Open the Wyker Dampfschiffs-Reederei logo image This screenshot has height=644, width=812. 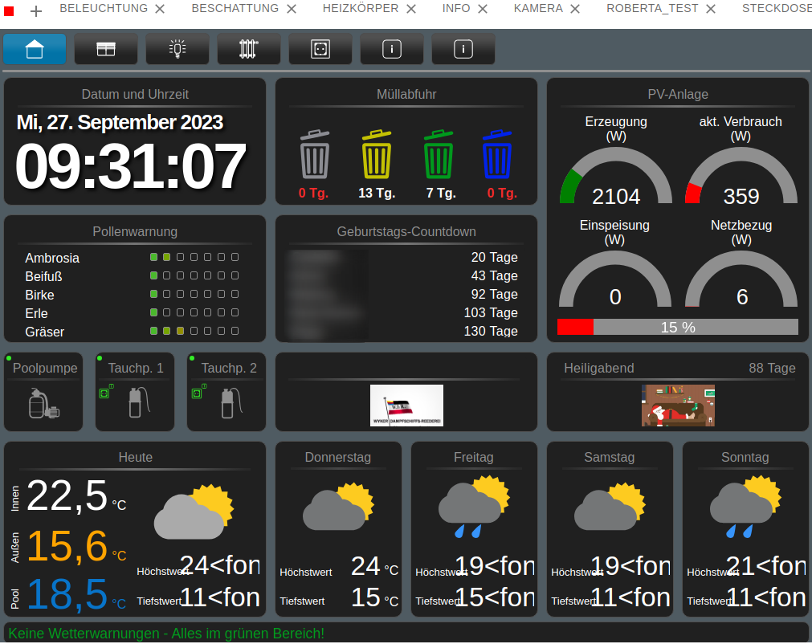406,406
